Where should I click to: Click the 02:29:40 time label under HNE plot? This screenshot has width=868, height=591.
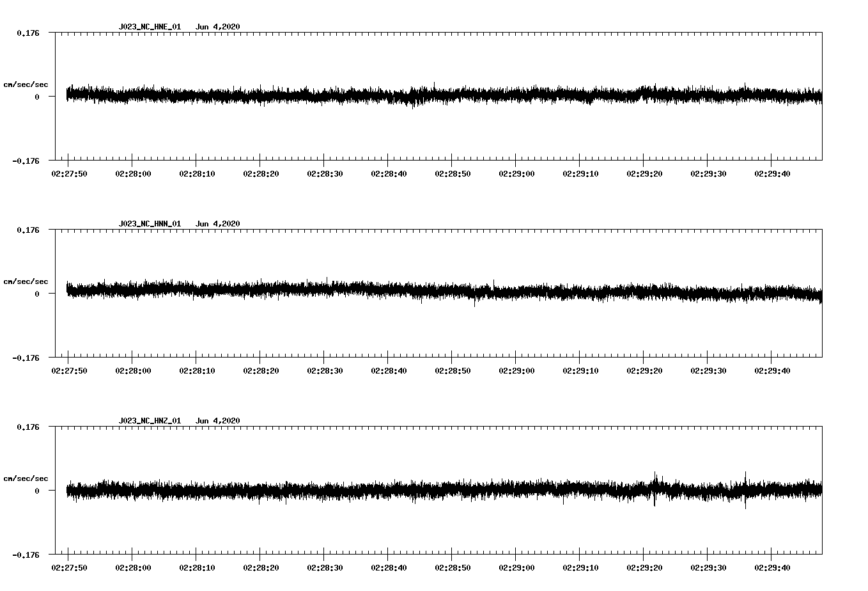772,174
